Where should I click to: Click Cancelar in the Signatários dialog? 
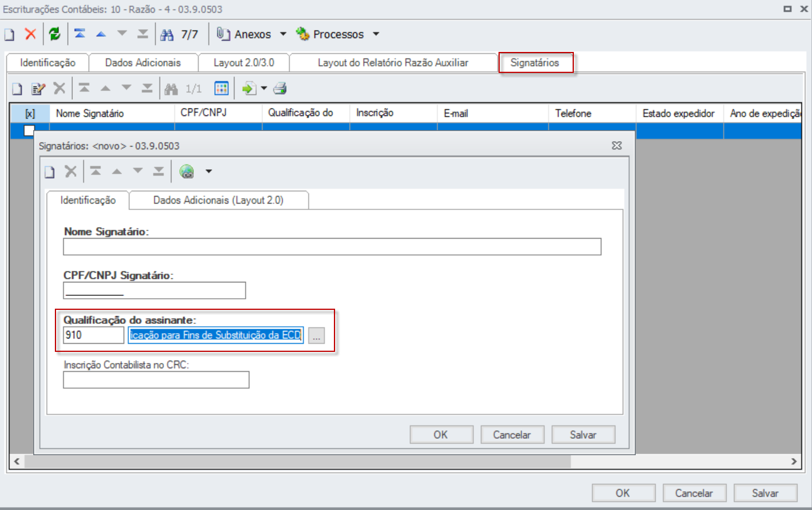[x=512, y=435]
